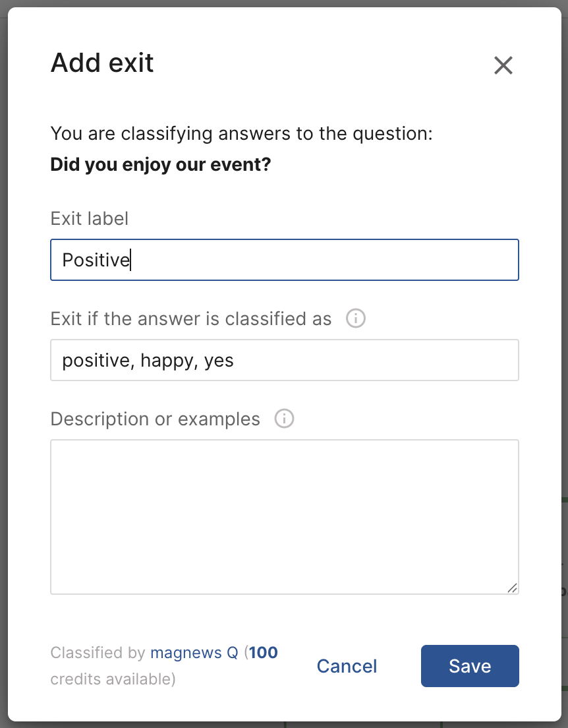Click the 'Classified by' text
Screen dimensions: 568x728
pyautogui.click(x=98, y=653)
